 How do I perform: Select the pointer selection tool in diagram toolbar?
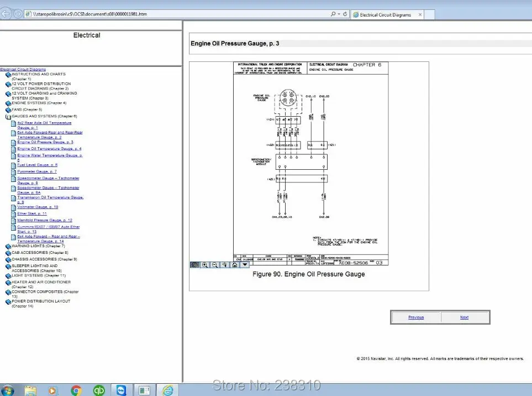pyautogui.click(x=225, y=265)
